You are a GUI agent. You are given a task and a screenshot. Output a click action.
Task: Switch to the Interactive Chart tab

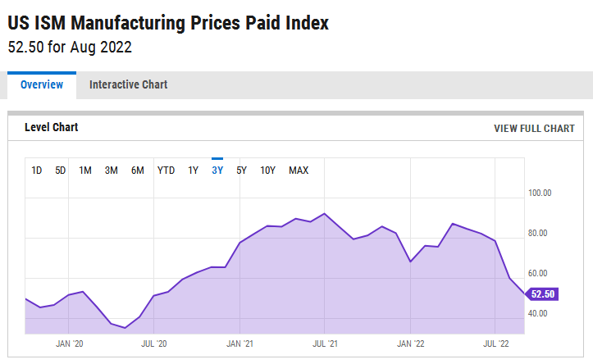pos(128,85)
